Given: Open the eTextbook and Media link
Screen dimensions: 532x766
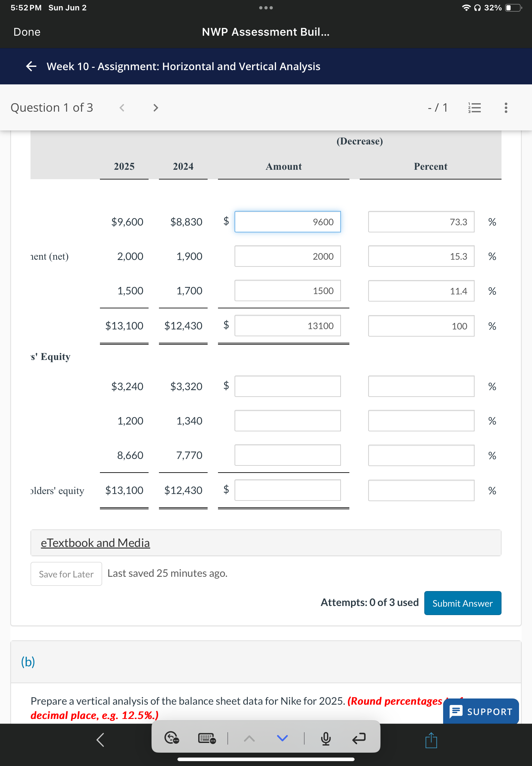Looking at the screenshot, I should click(x=95, y=543).
